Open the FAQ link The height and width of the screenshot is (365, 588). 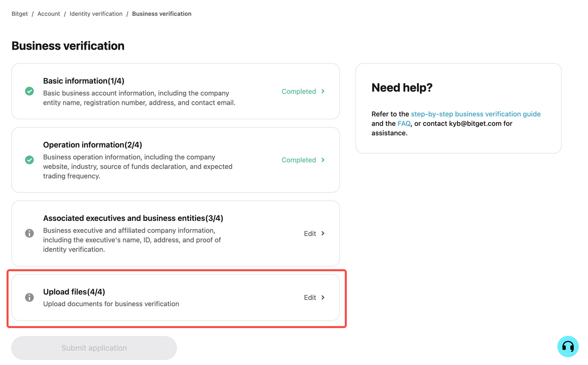click(x=404, y=124)
